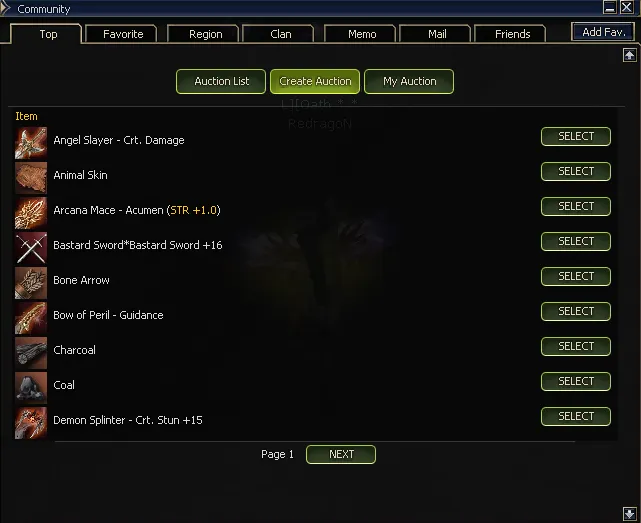Click the Bastard Sword dual swords icon

[x=31, y=248]
